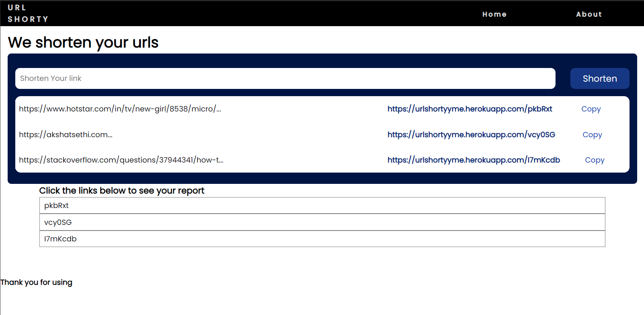This screenshot has height=315, width=644.
Task: Copy the I7mKcdb short link
Action: tap(595, 160)
